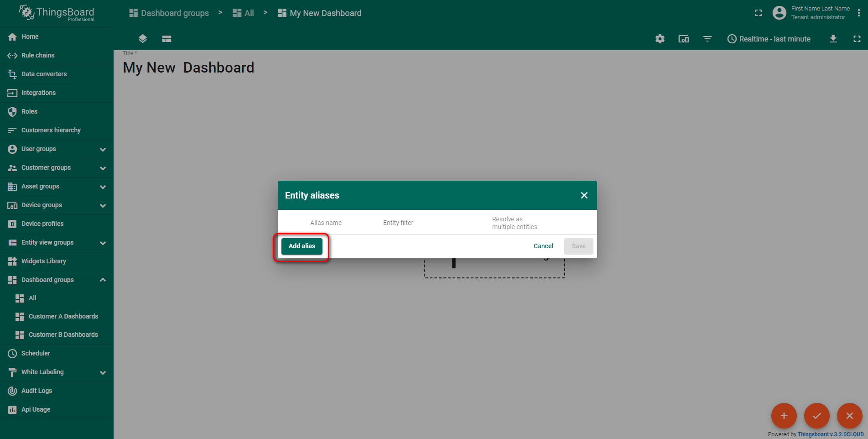
Task: Click the disabled Save button
Action: [578, 246]
